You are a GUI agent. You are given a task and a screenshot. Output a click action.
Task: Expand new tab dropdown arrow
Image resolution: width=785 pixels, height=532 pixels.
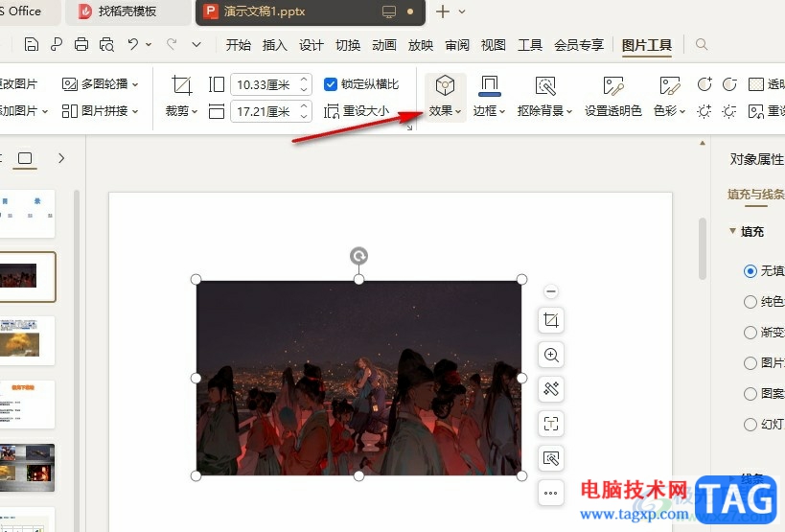click(x=462, y=12)
